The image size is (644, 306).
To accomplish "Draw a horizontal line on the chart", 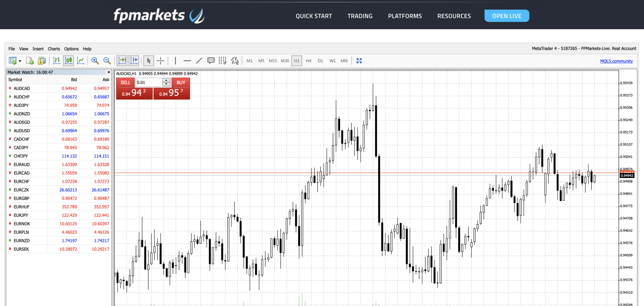I will [188, 61].
